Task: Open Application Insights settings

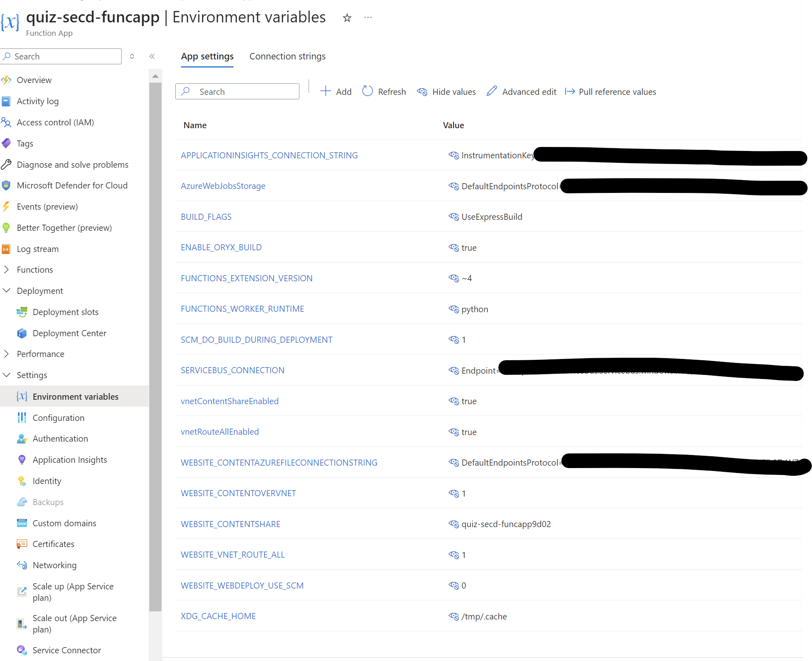Action: click(x=70, y=460)
